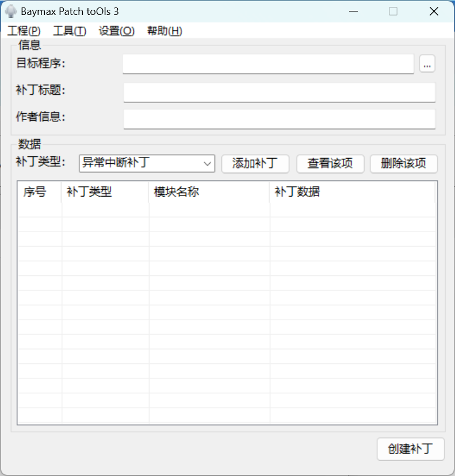Expand the 补丁类型 dropdown list
Screen dimensions: 455x476
pos(208,164)
